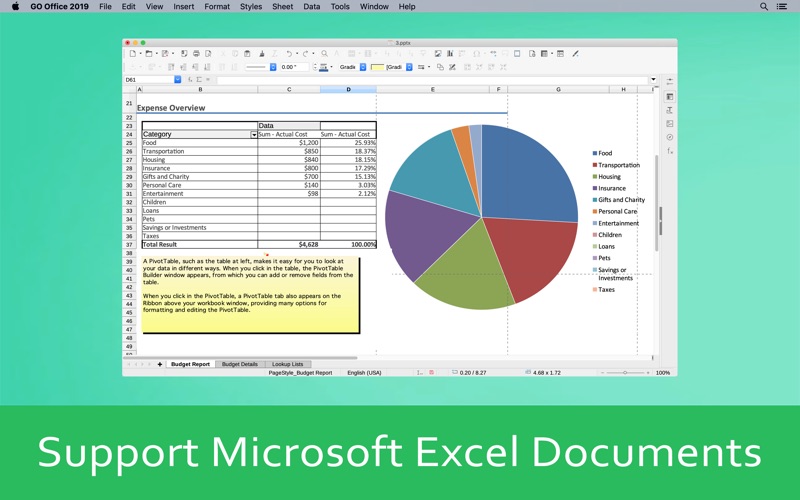The height and width of the screenshot is (500, 800).
Task: Click the zoom out minus button
Action: click(603, 373)
